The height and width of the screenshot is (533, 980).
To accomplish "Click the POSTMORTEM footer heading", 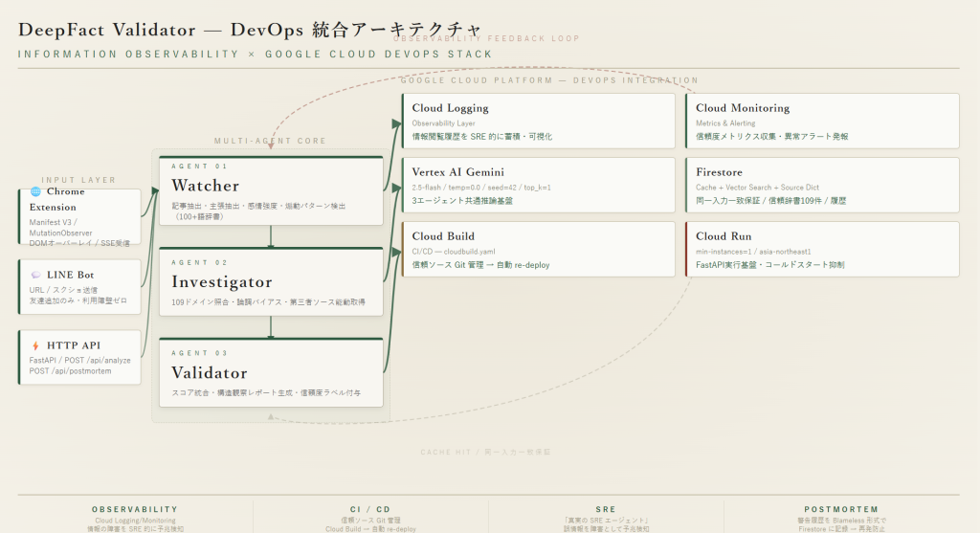I will pos(841,509).
